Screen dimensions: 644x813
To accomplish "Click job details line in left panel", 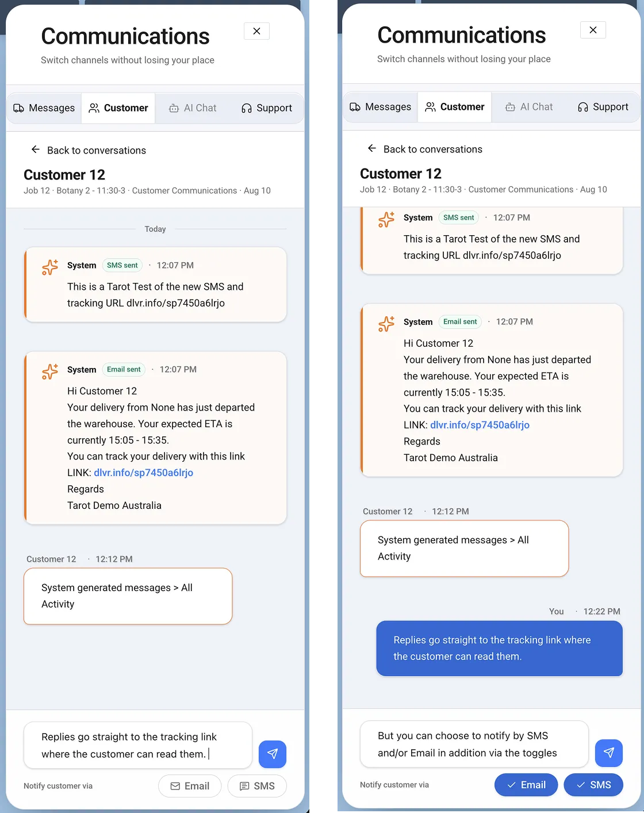I will pos(147,190).
